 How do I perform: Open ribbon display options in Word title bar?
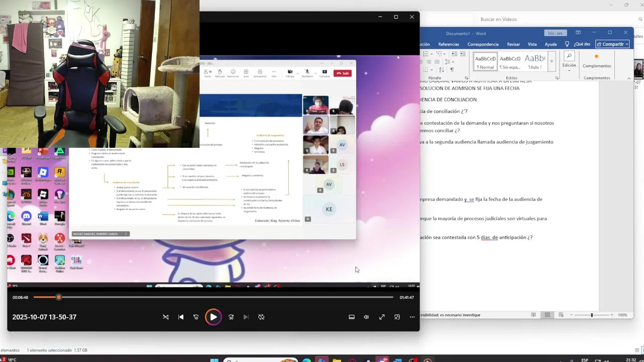pos(578,33)
